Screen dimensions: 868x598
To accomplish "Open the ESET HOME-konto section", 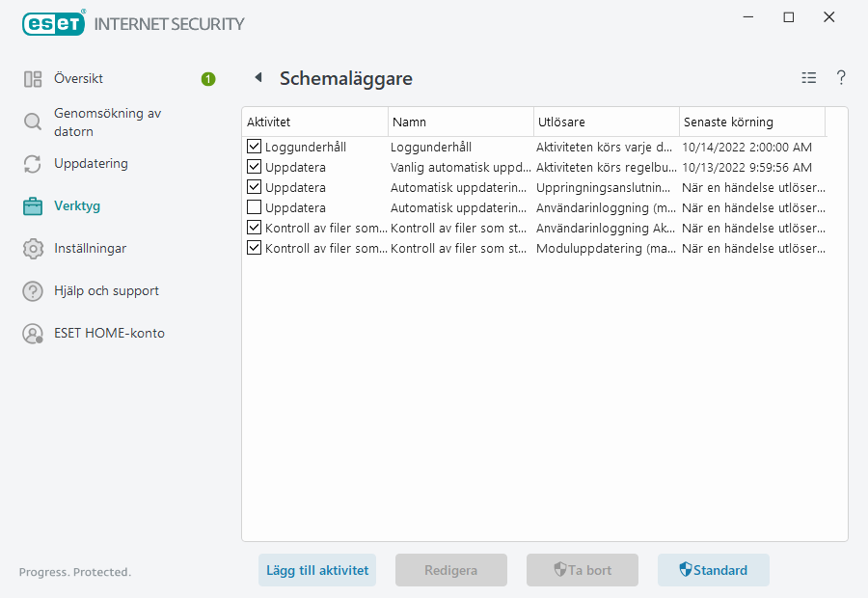I will (109, 333).
